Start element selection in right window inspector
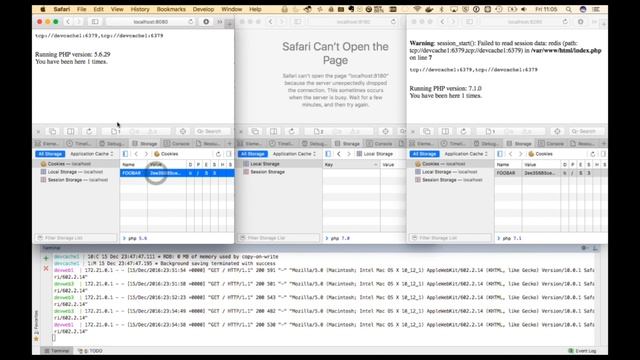Image resolution: width=640 pixels, height=360 pixels. 557,131
